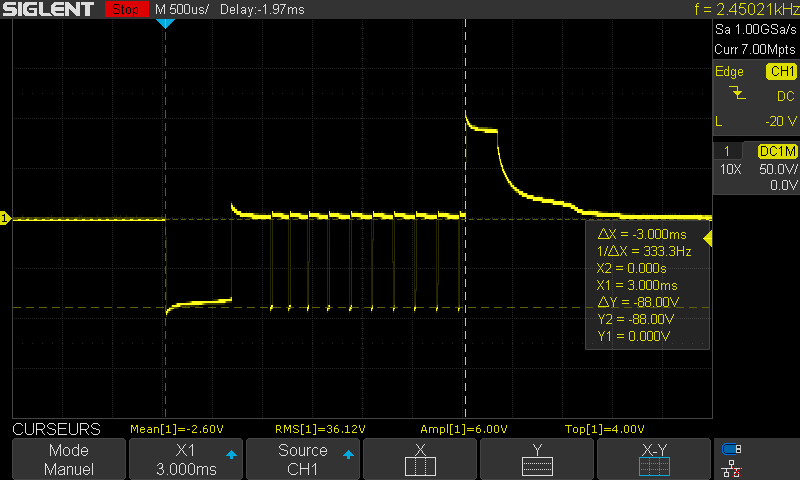Toggle the red Stop run status
The width and height of the screenshot is (800, 480).
point(124,9)
